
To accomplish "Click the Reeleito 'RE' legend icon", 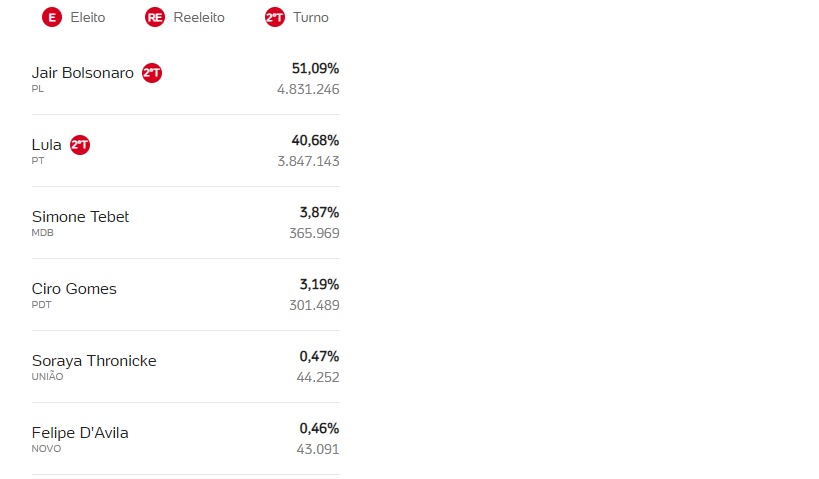I will click(x=155, y=17).
